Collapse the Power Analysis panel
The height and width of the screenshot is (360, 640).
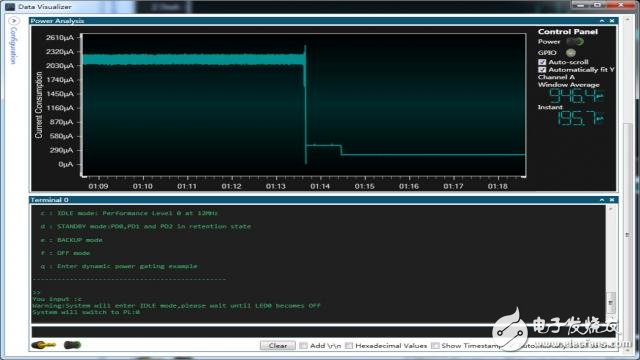coord(602,21)
